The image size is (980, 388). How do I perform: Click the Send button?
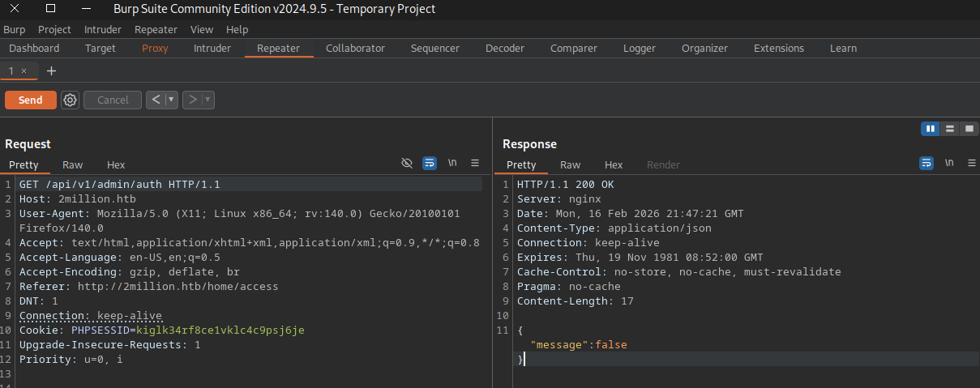point(30,100)
